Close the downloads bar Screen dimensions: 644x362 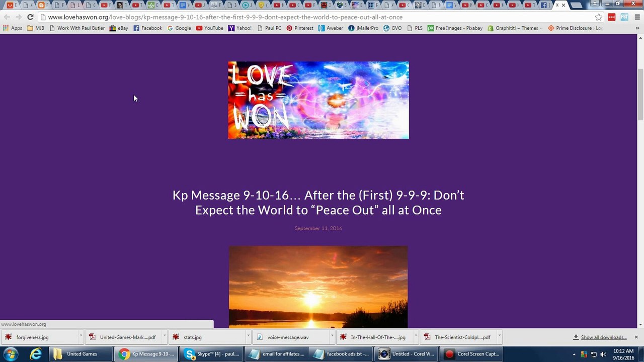636,337
